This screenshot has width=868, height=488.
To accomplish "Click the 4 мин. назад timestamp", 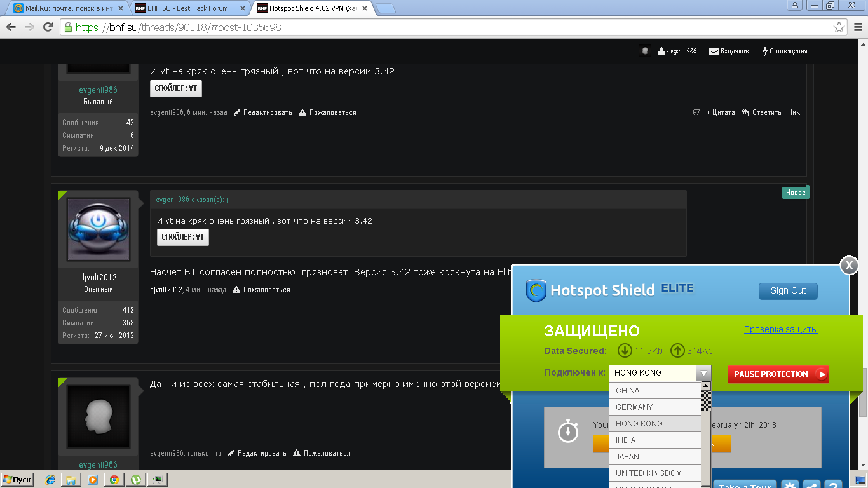I will (206, 290).
